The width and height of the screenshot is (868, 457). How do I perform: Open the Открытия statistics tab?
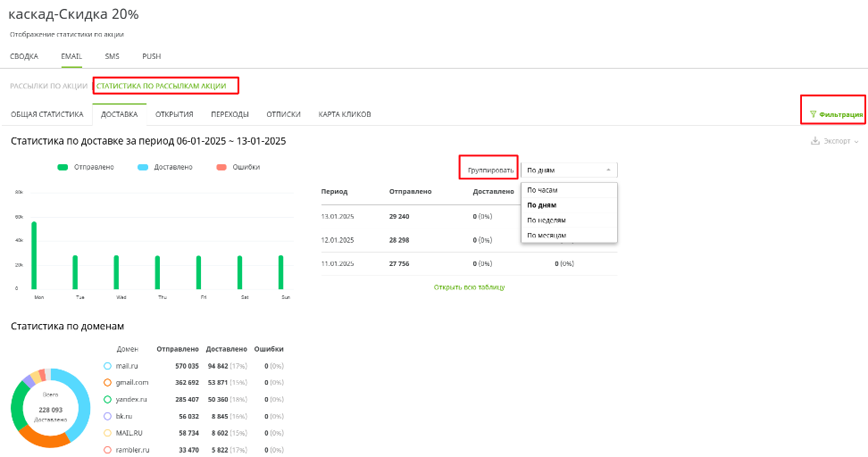click(x=174, y=114)
